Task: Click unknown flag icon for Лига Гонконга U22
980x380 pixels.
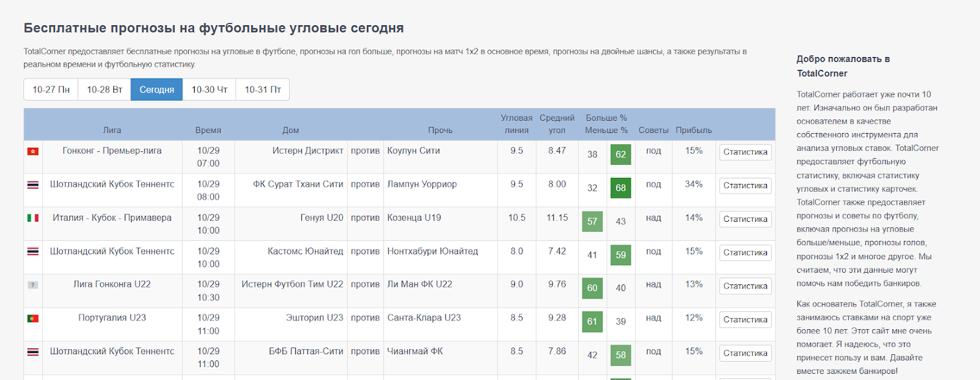Action: click(x=33, y=285)
